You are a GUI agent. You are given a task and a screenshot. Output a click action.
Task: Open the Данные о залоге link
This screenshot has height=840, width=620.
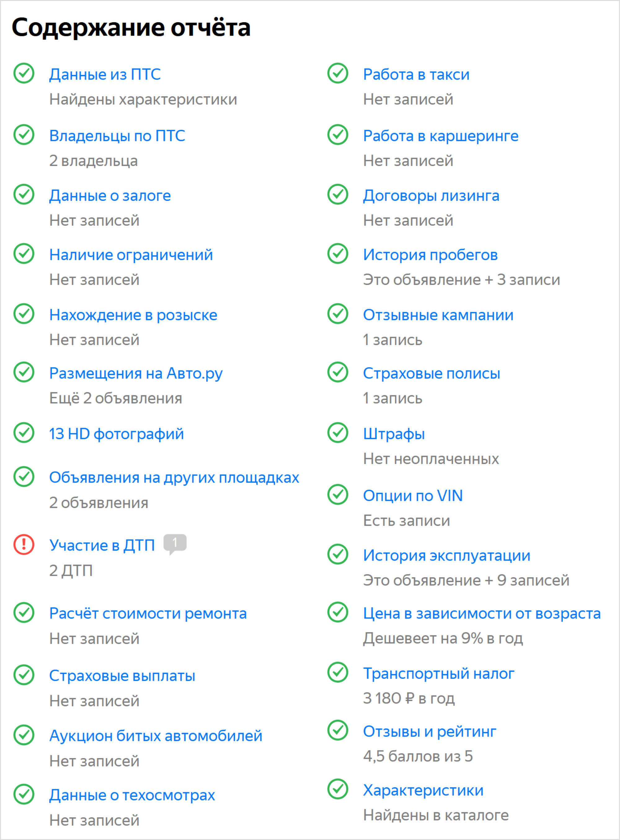point(110,195)
